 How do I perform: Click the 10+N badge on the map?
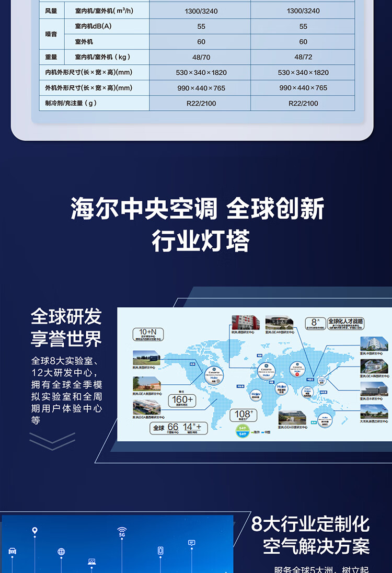coord(148,334)
